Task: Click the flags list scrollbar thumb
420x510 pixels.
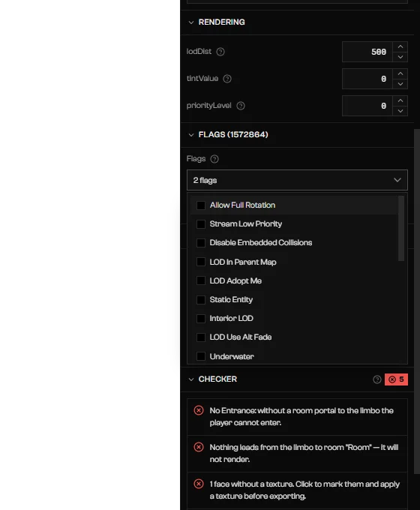Action: point(401,228)
